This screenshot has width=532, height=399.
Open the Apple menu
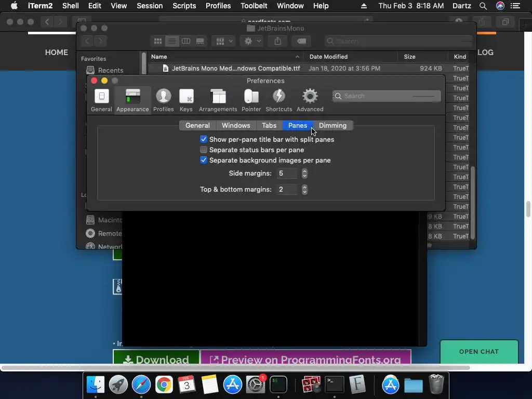[x=14, y=6]
